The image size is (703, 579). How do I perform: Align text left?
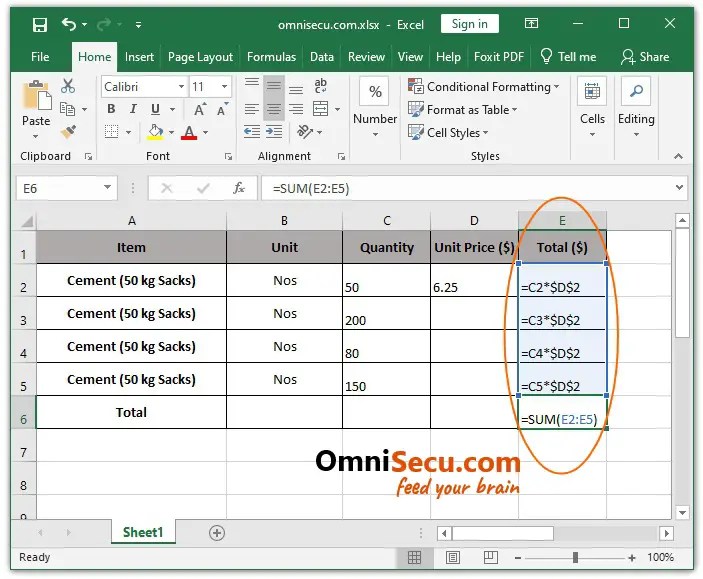(252, 109)
